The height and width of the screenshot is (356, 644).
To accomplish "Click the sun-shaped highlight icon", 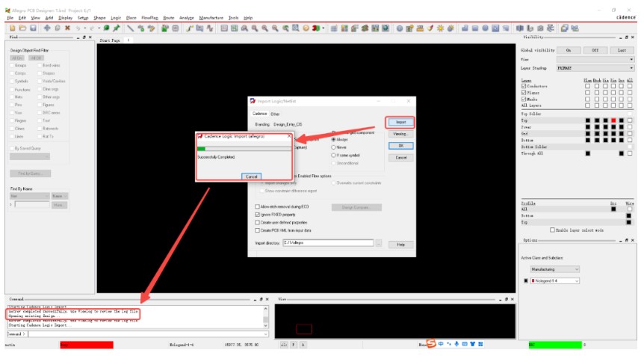I will [440, 28].
